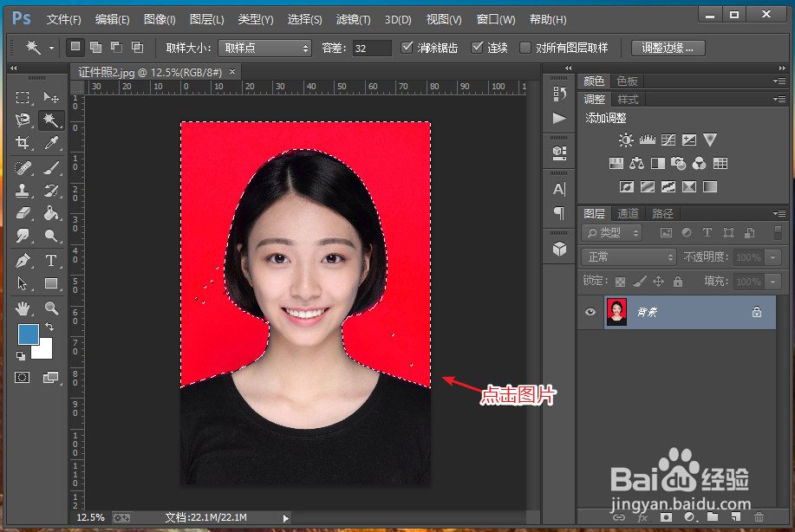The image size is (795, 532).
Task: Swap foreground and background colors
Action: tap(49, 327)
